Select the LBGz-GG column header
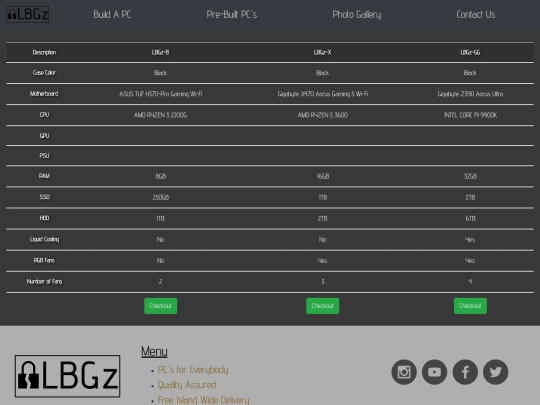This screenshot has width=540, height=405. (x=470, y=52)
